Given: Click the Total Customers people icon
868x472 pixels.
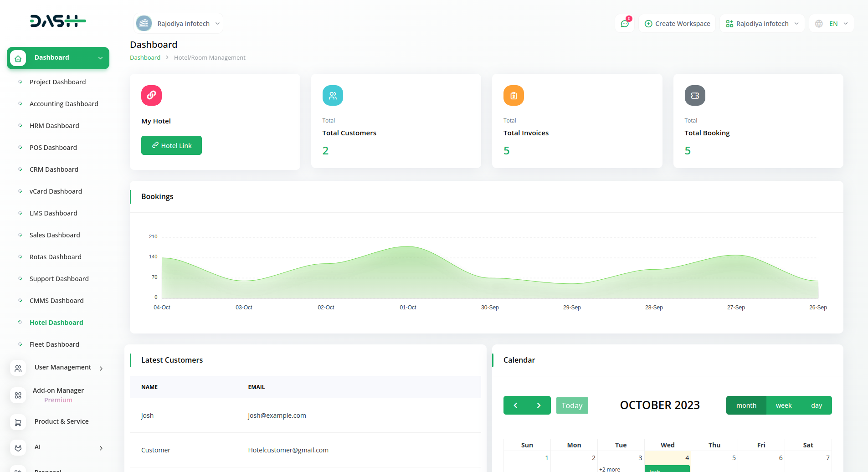Looking at the screenshot, I should (x=333, y=95).
